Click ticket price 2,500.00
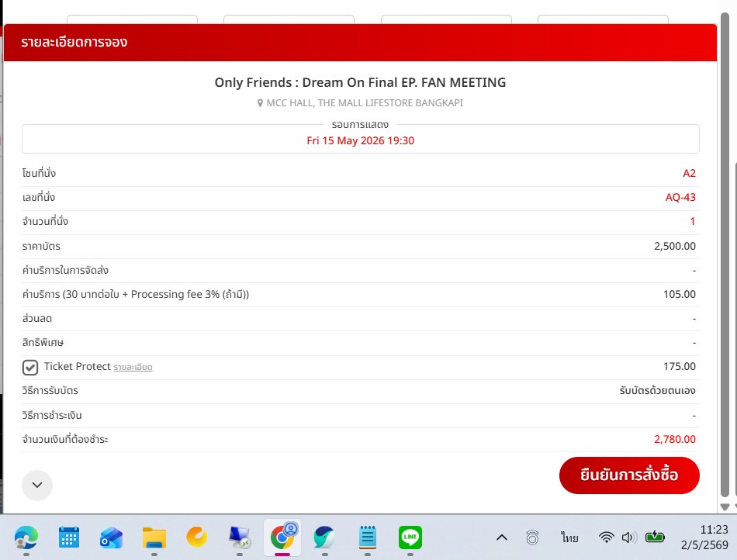Image resolution: width=737 pixels, height=560 pixels. click(x=674, y=246)
